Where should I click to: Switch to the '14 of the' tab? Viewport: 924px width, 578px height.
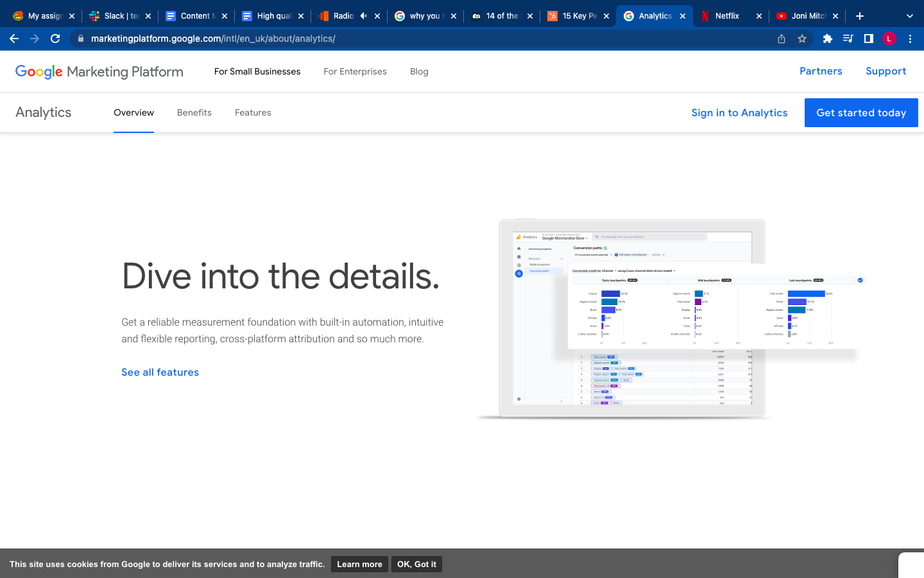coord(502,16)
